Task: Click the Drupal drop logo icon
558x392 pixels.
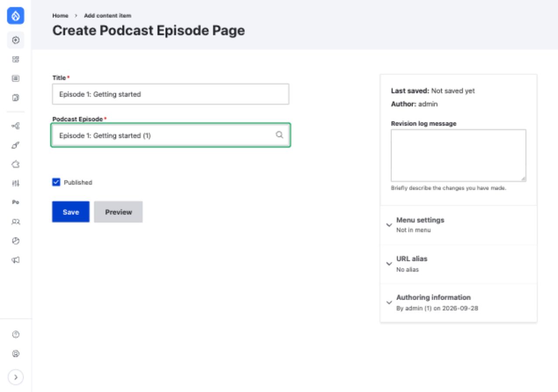Action: [16, 16]
